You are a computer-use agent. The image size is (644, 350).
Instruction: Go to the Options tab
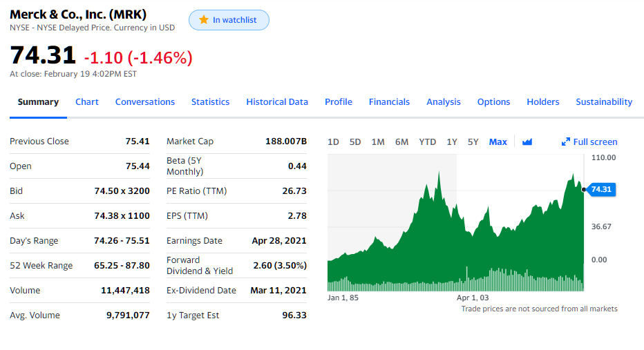(x=493, y=101)
